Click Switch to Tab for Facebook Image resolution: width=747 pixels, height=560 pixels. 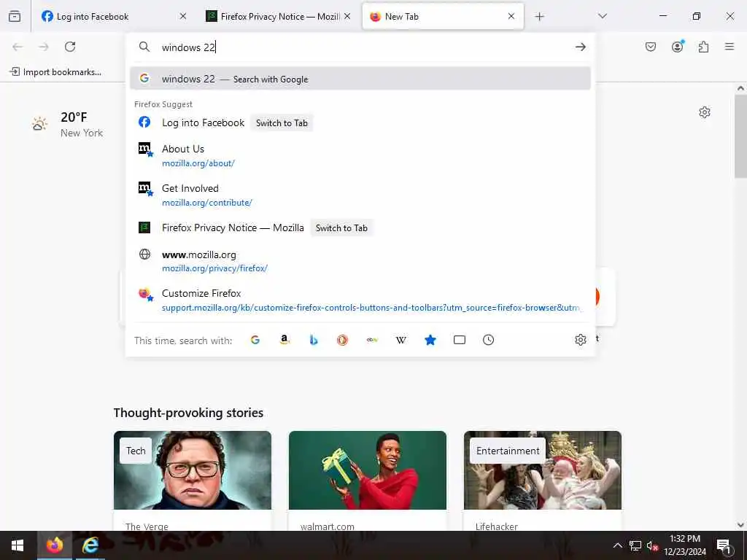click(282, 122)
